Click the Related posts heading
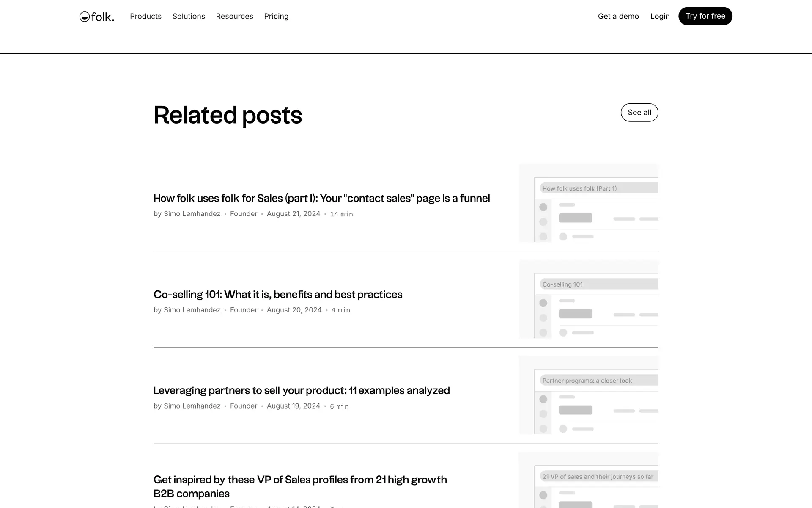Screen dimensions: 812x508 pyautogui.click(x=228, y=115)
